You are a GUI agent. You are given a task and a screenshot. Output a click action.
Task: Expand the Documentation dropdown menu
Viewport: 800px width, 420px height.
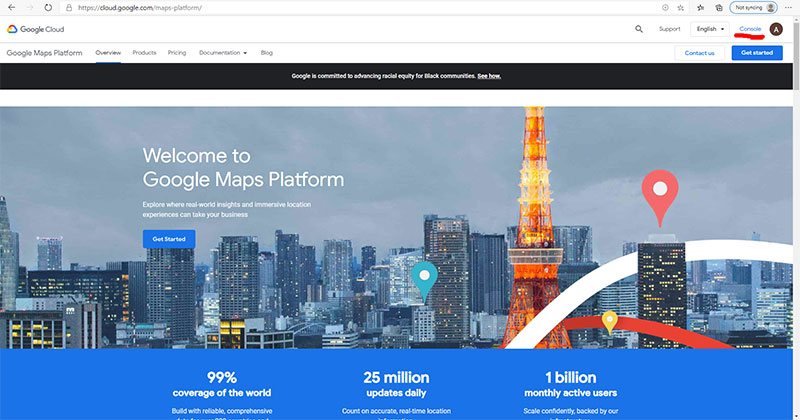pos(223,53)
